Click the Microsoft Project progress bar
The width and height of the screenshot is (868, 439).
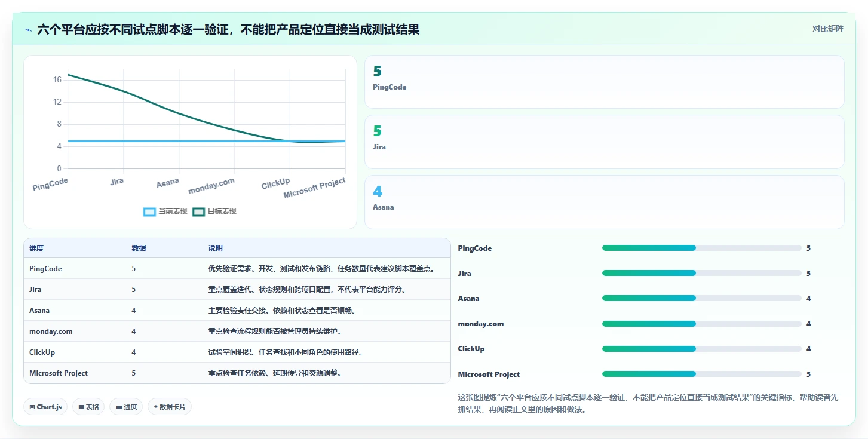point(701,374)
